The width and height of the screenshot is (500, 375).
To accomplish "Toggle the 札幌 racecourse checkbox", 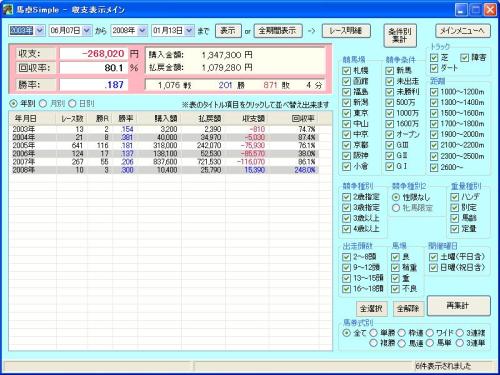I will 347,71.
